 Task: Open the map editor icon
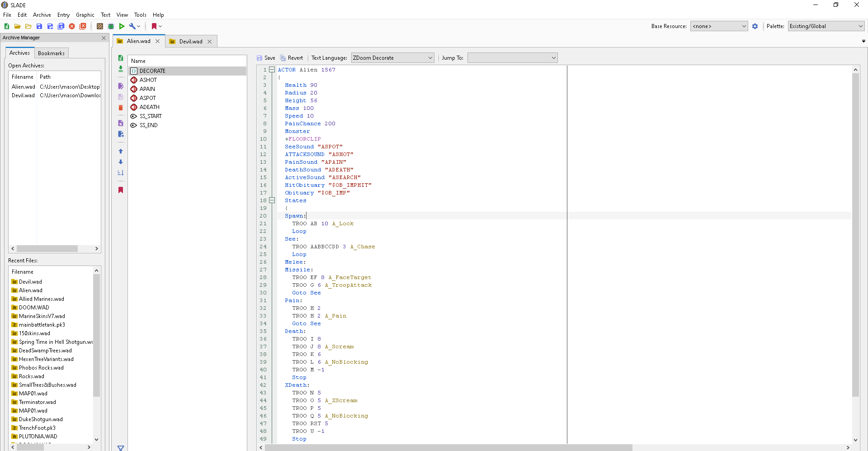tap(111, 26)
